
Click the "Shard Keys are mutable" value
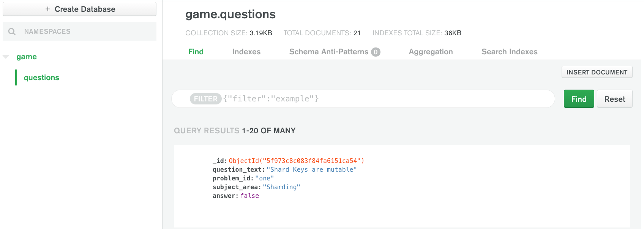311,169
